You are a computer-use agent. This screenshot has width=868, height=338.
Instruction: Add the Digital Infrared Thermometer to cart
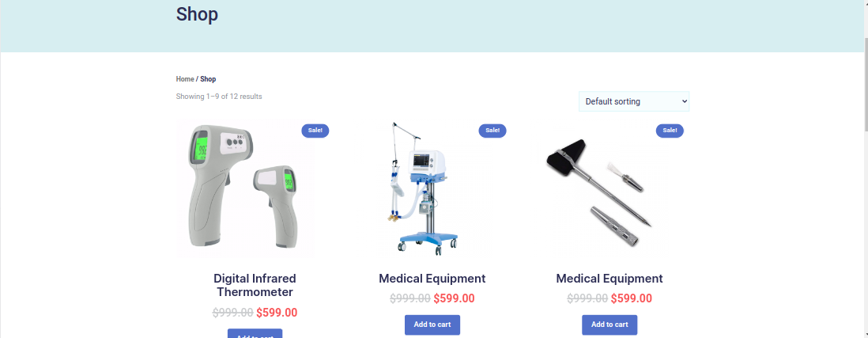click(x=255, y=333)
